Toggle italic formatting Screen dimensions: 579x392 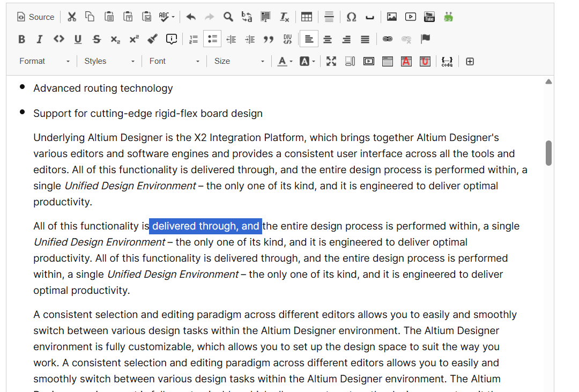click(x=40, y=39)
